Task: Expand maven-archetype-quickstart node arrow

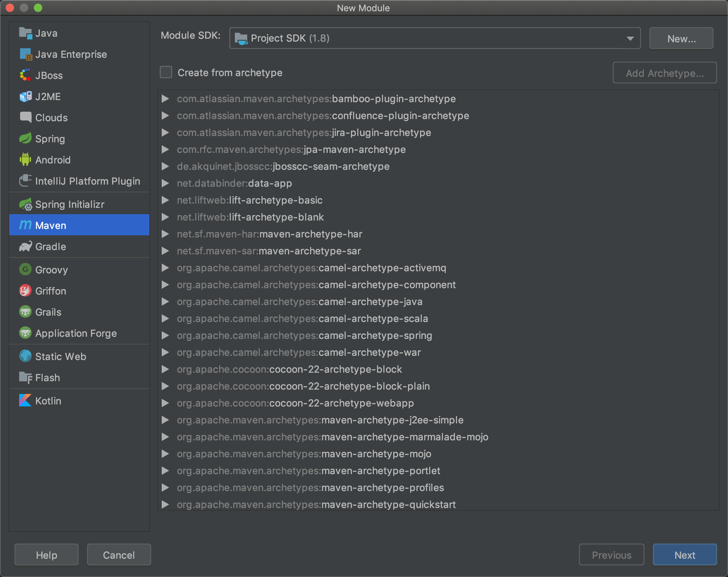Action: pos(165,504)
